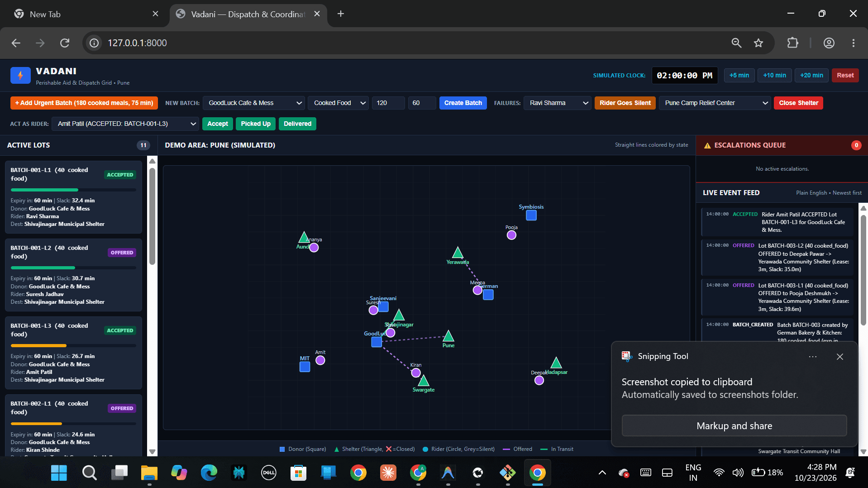This screenshot has width=868, height=488.
Task: Open the Chrome three-dot menu
Action: point(854,43)
